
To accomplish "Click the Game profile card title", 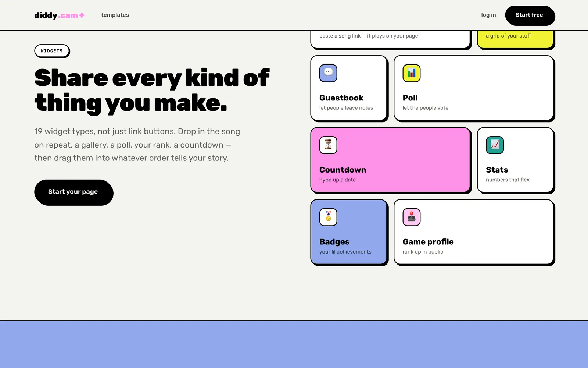I will point(428,242).
